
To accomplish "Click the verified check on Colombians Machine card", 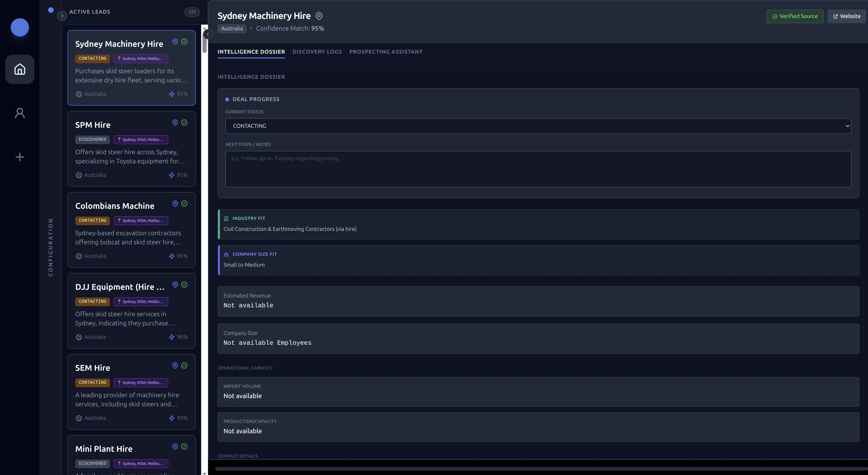I will [184, 203].
